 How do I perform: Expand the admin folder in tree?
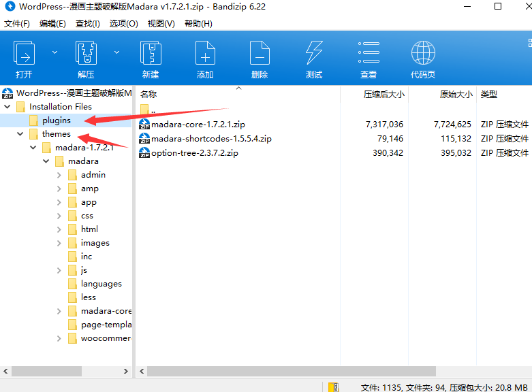point(59,175)
